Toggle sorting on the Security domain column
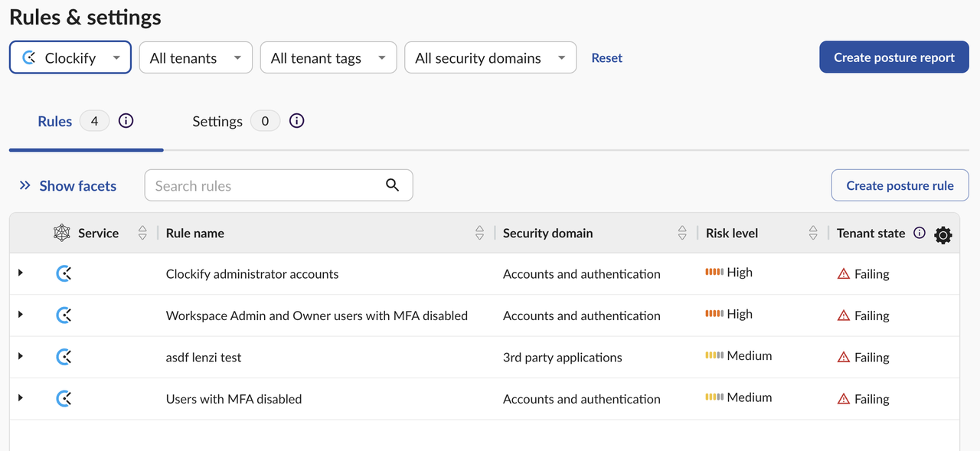This screenshot has height=451, width=980. (x=682, y=233)
